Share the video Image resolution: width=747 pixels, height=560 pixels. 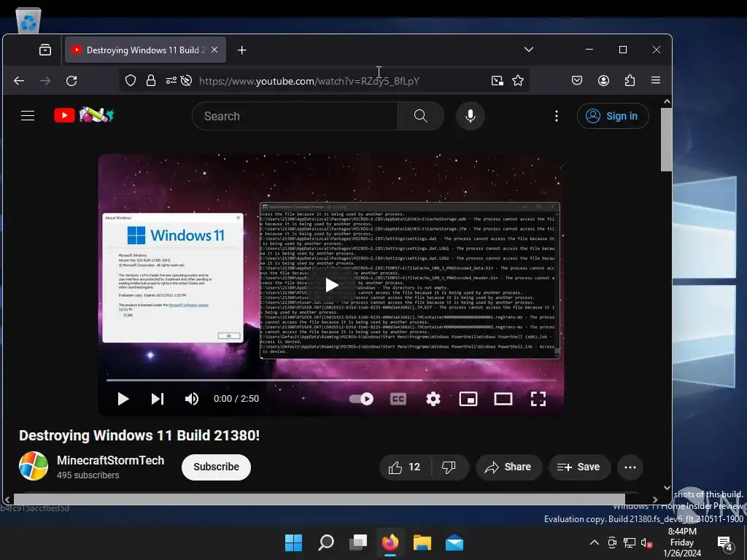tap(508, 467)
